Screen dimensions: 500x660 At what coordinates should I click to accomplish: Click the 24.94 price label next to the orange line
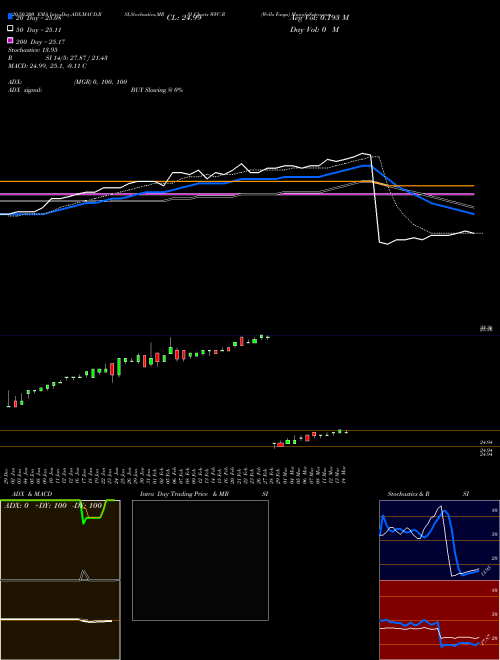486,442
